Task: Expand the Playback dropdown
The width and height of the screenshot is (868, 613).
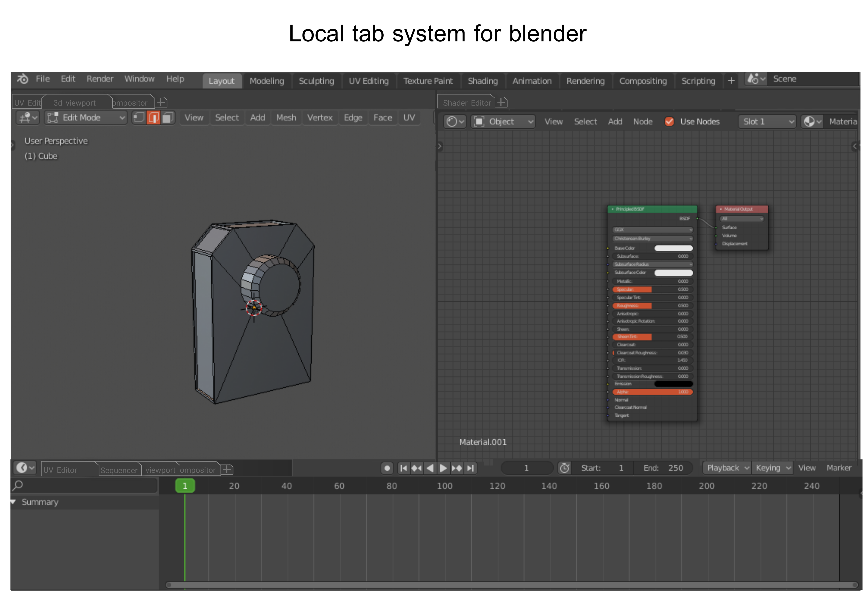Action: (x=727, y=468)
